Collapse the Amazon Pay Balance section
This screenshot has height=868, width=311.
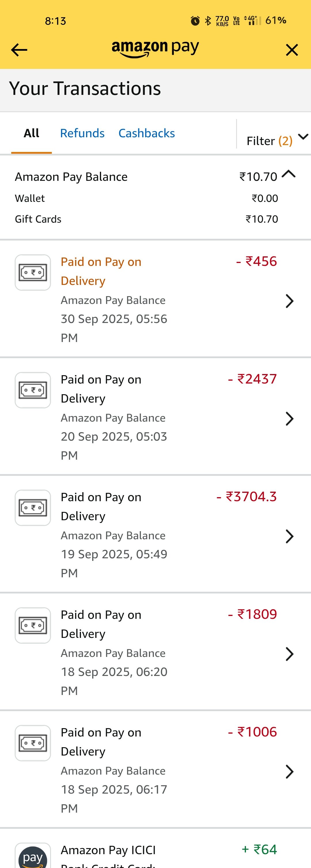pos(289,174)
